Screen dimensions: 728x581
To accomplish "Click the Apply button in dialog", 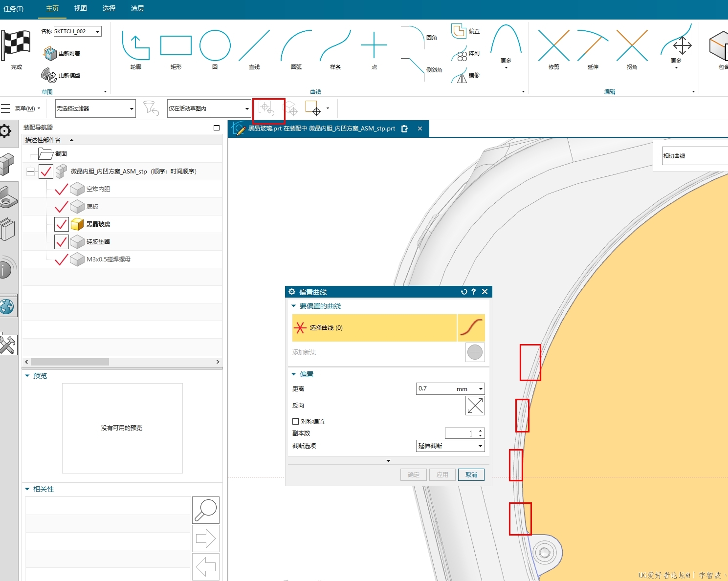I will tap(442, 475).
